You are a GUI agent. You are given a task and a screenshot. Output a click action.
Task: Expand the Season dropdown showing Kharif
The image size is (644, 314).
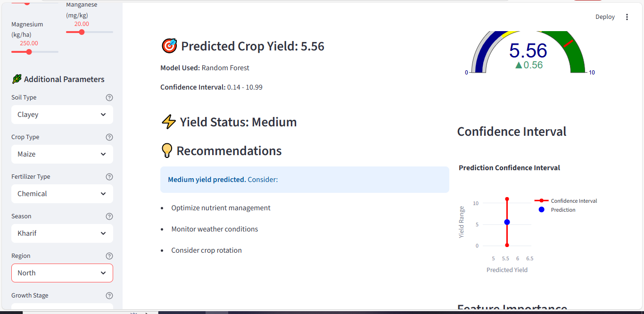pos(62,233)
